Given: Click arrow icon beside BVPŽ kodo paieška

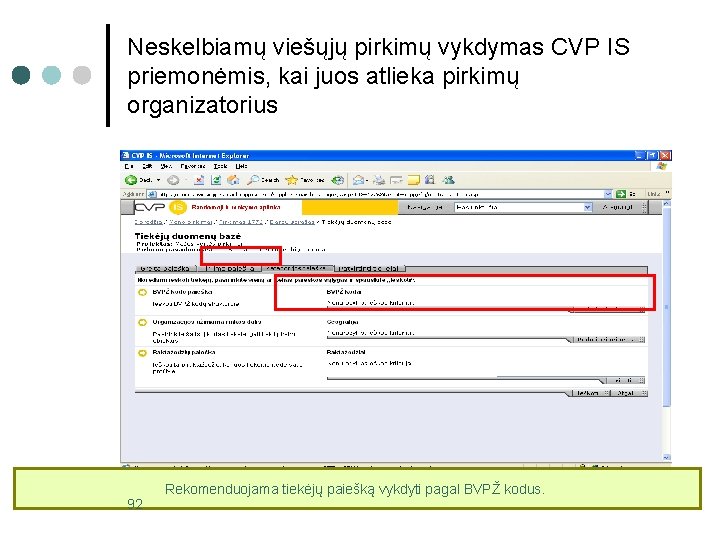Looking at the screenshot, I should pyautogui.click(x=142, y=292).
